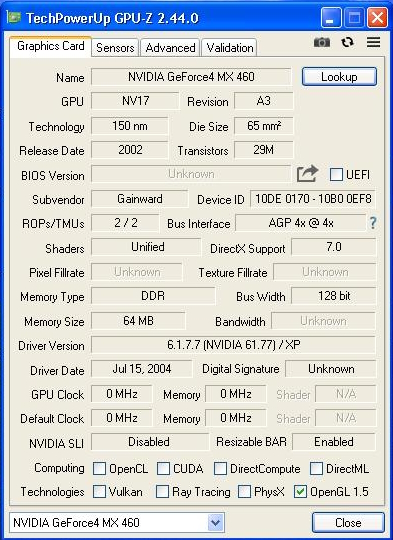The width and height of the screenshot is (393, 540).
Task: Toggle the OpenCL checkbox
Action: coord(100,468)
